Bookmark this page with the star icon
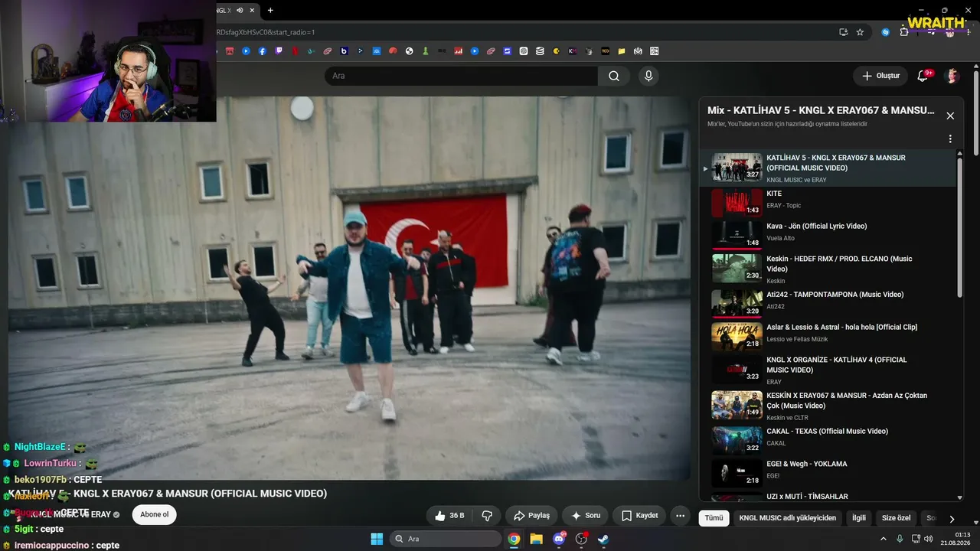 tap(860, 32)
